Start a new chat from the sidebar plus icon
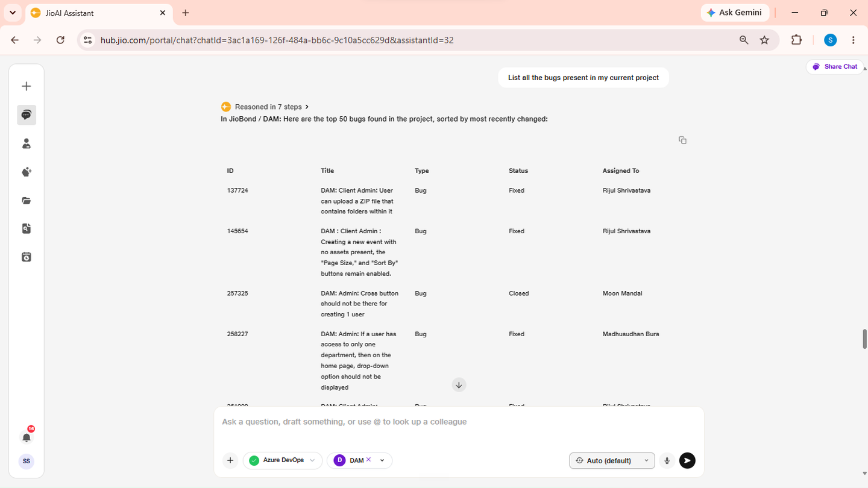 coord(27,86)
